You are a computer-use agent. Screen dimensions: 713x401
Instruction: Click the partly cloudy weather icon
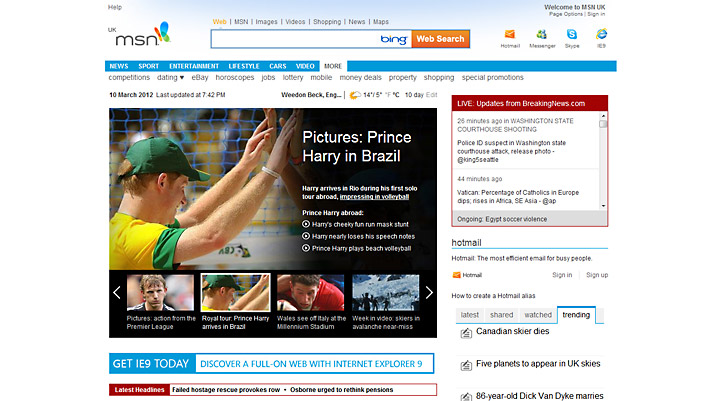tap(354, 95)
